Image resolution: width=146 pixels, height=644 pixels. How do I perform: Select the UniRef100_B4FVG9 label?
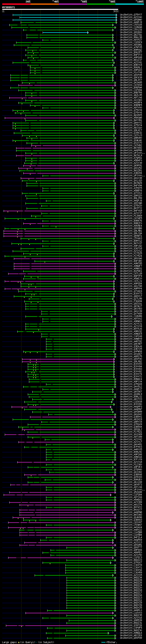click(131, 211)
